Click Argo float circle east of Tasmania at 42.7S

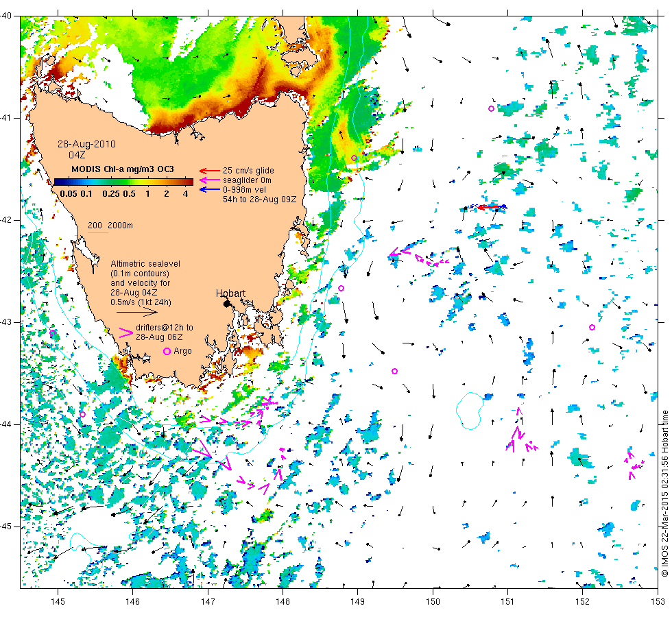[341, 289]
